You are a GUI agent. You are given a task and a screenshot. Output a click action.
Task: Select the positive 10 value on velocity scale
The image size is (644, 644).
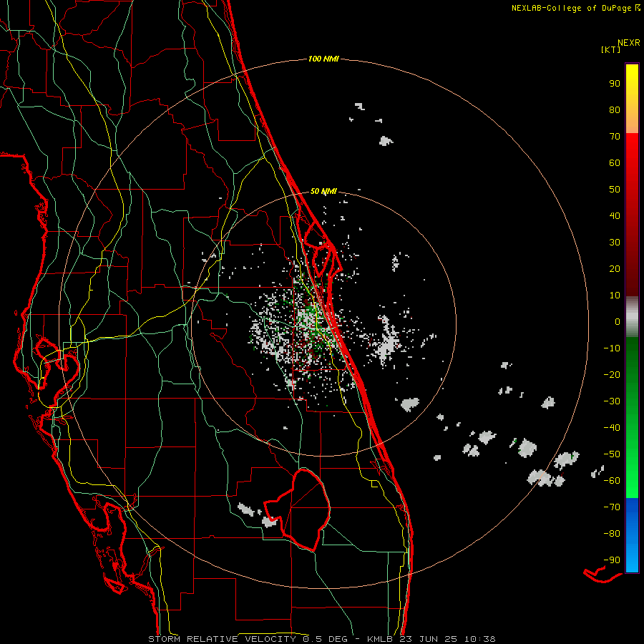(x=615, y=296)
